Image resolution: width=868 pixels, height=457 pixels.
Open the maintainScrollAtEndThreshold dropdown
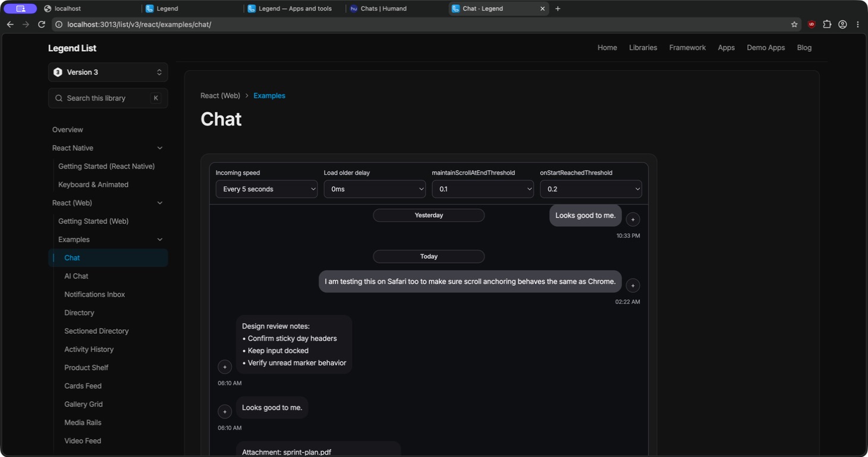[x=483, y=189]
